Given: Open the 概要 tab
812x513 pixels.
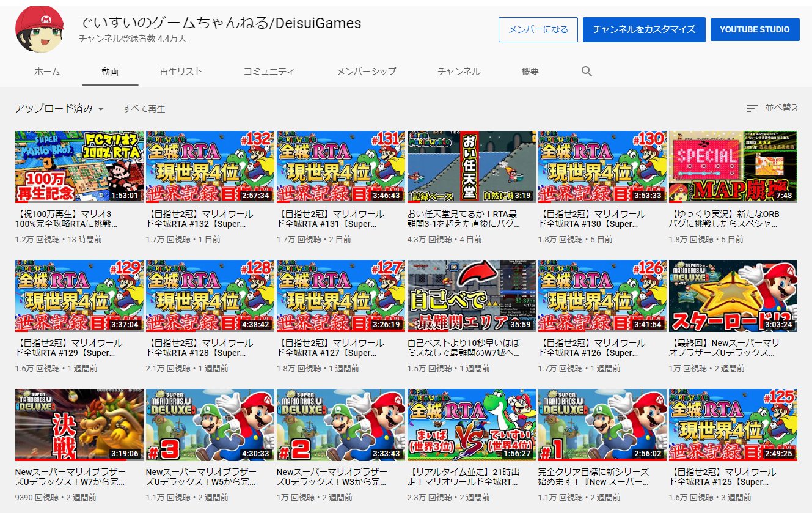Looking at the screenshot, I should click(x=530, y=72).
